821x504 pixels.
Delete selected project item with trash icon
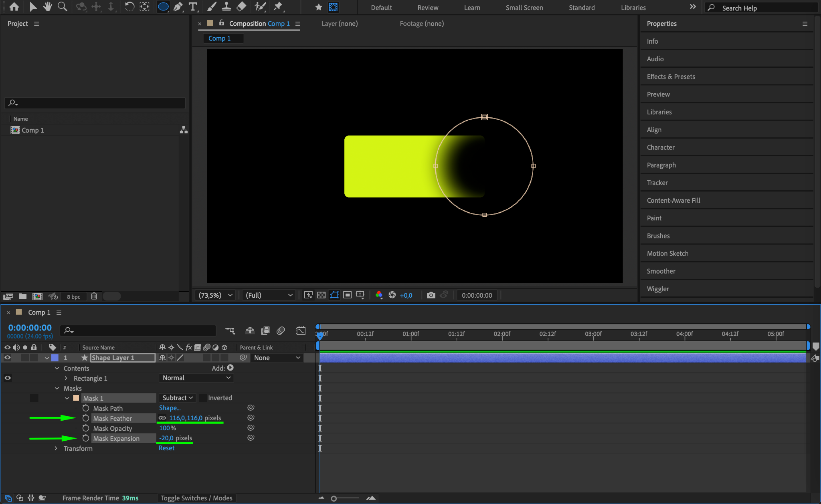tap(94, 296)
